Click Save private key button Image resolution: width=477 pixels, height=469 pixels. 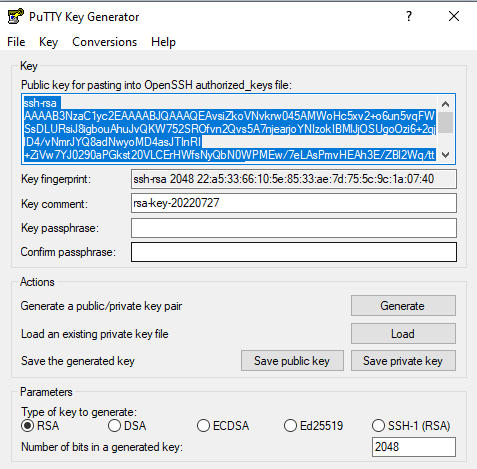tap(403, 361)
